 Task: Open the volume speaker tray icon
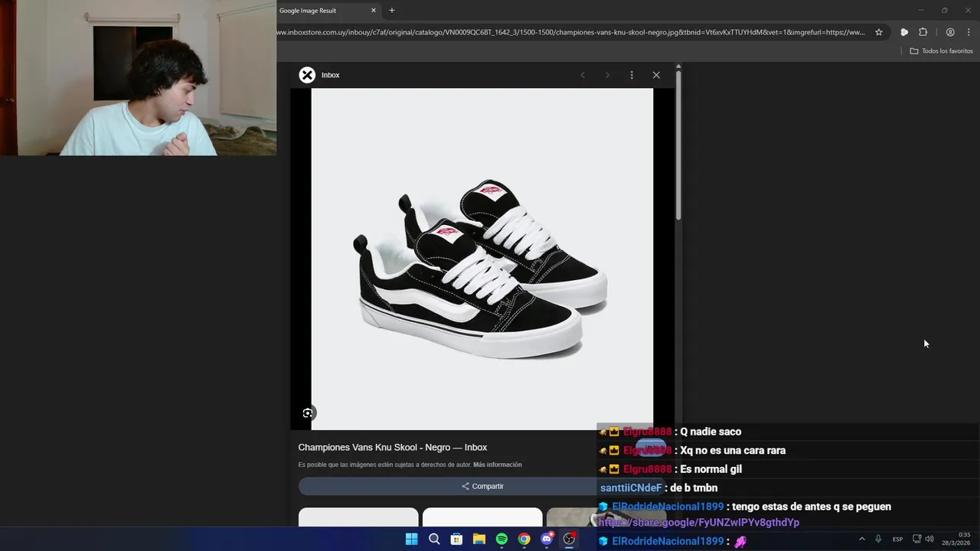point(929,539)
